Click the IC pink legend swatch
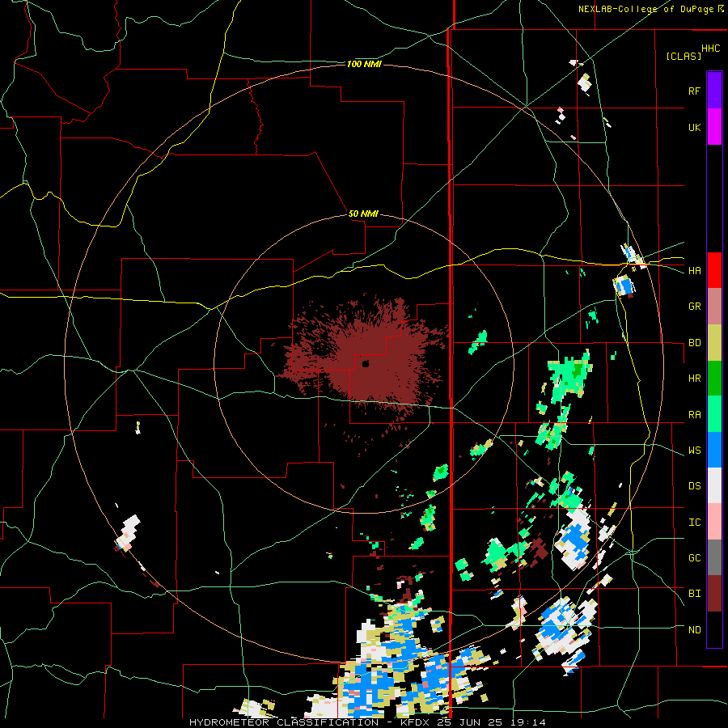The width and height of the screenshot is (728, 728). 714,522
